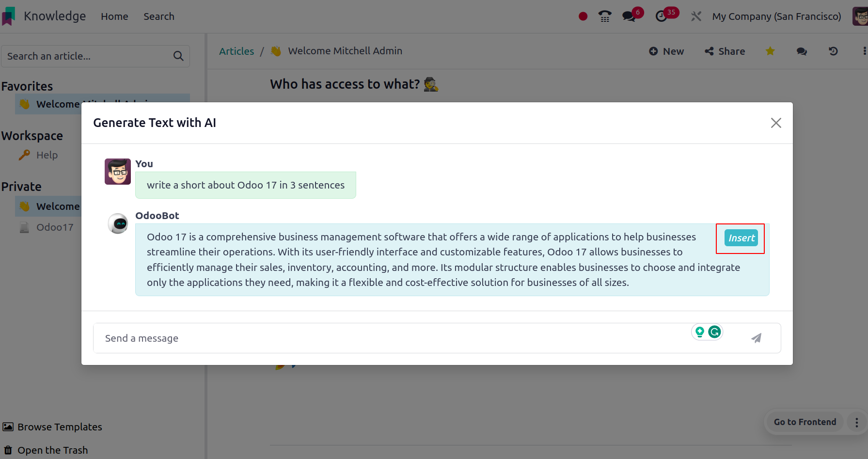Click the Knowledge app logo icon

[9, 16]
